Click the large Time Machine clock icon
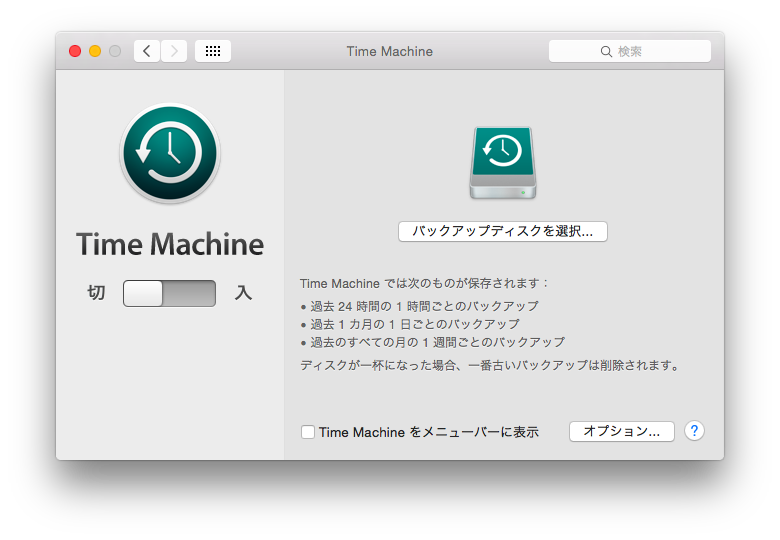This screenshot has height=540, width=780. tap(170, 154)
